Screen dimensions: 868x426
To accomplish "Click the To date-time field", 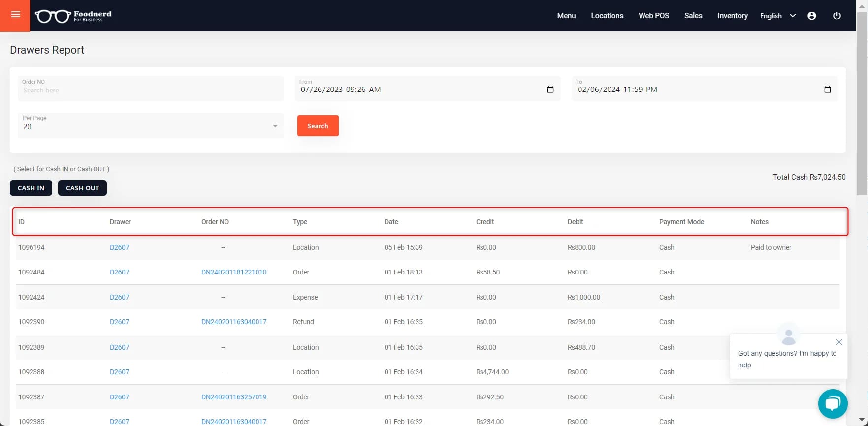I will (x=705, y=89).
